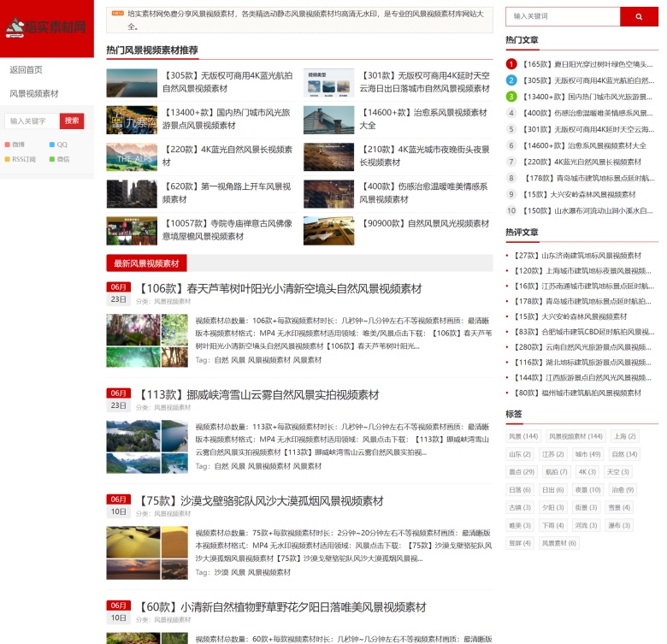Image resolution: width=667 pixels, height=644 pixels.
Task: Open 最新风景视频素材 section tab
Action: (146, 263)
